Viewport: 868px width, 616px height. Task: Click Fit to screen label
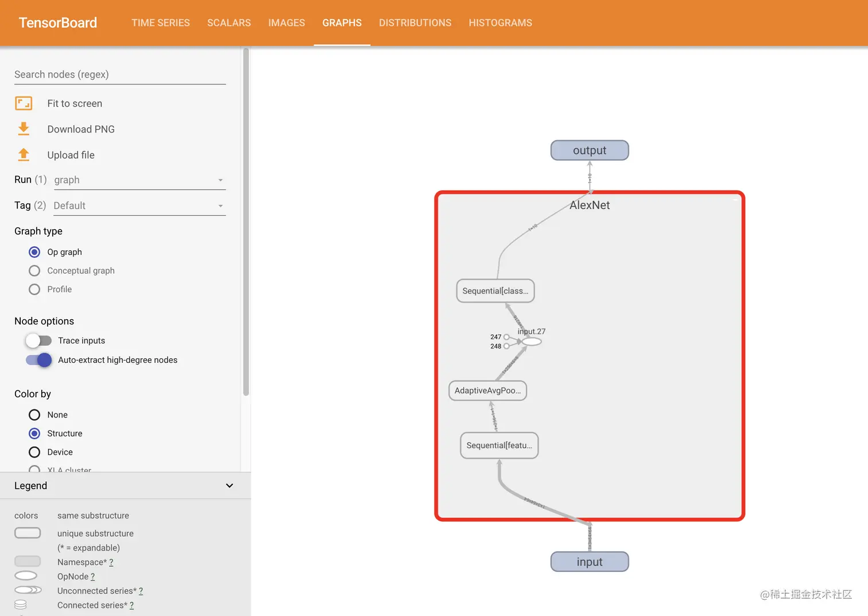click(75, 103)
